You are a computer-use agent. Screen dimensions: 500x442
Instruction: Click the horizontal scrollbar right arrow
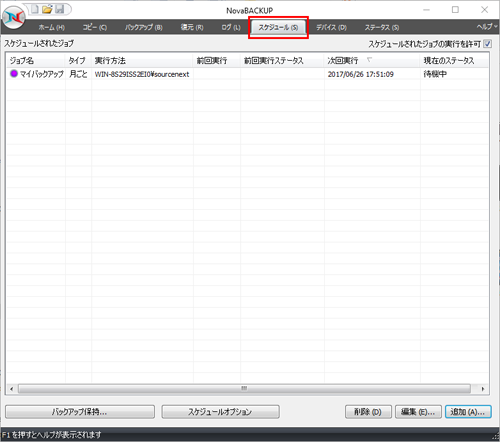click(483, 389)
